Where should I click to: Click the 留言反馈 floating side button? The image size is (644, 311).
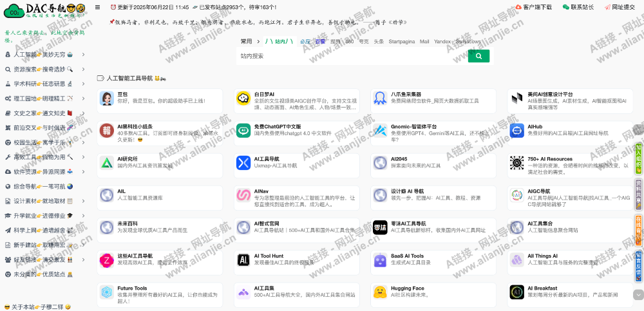click(639, 266)
